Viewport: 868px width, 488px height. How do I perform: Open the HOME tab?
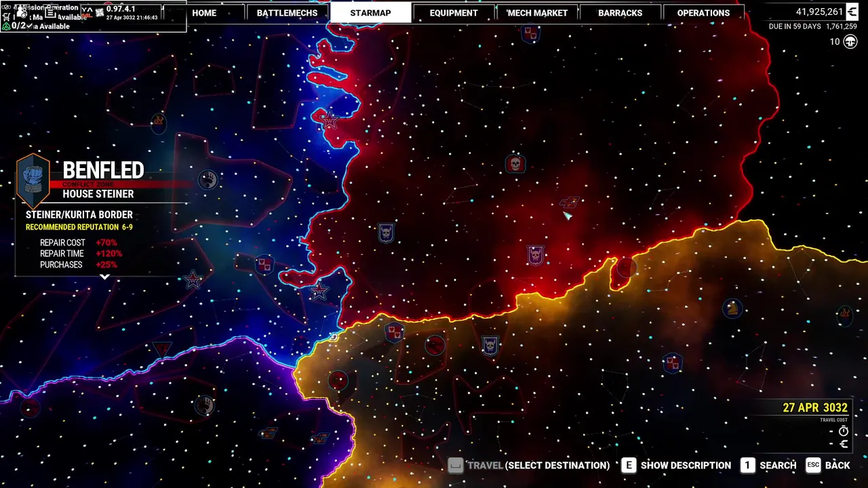point(204,12)
